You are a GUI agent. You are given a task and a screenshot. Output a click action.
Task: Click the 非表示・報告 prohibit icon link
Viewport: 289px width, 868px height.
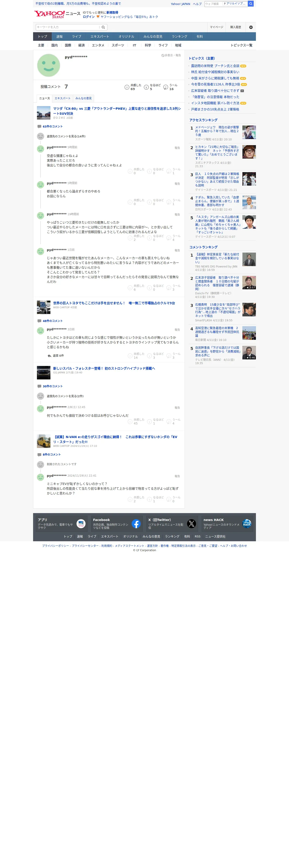coord(171,55)
